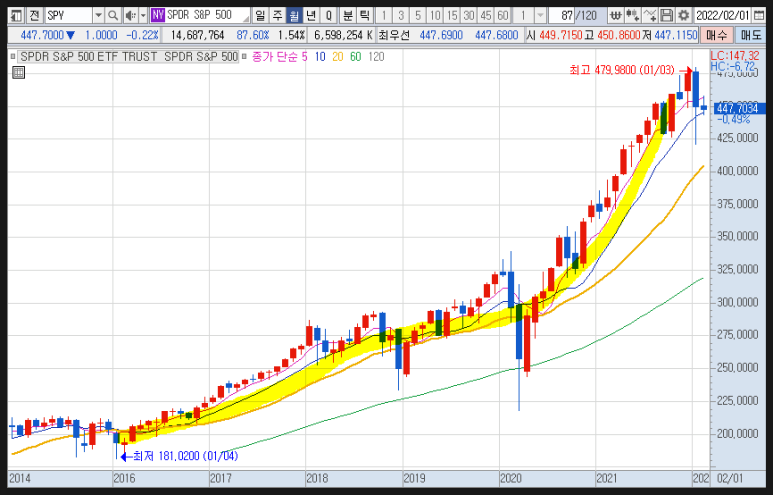Screen dimensions: 773x495
Task: Select the 5 interval button
Action: click(x=418, y=16)
